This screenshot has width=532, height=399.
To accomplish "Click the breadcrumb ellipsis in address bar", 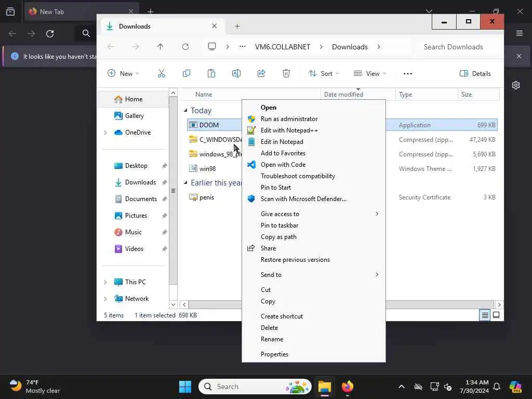I will pyautogui.click(x=242, y=46).
